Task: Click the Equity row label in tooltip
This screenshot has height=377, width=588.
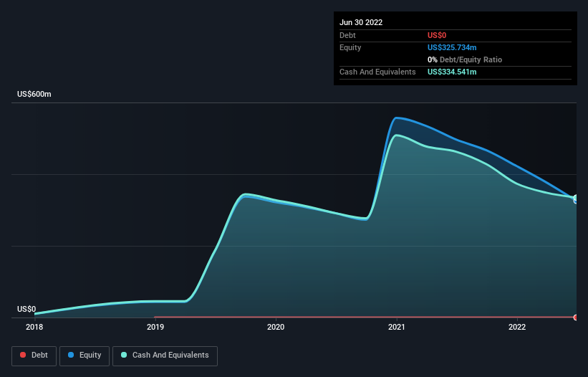Action: pos(350,47)
